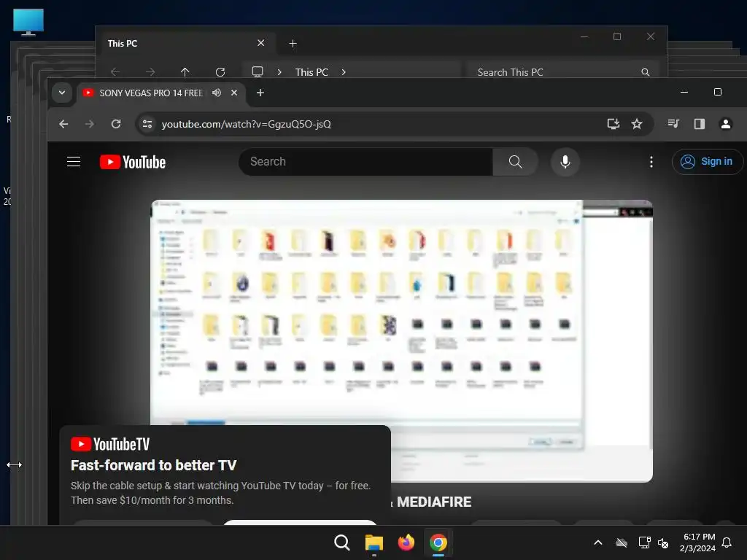Click the YouTube video player

pos(402,341)
